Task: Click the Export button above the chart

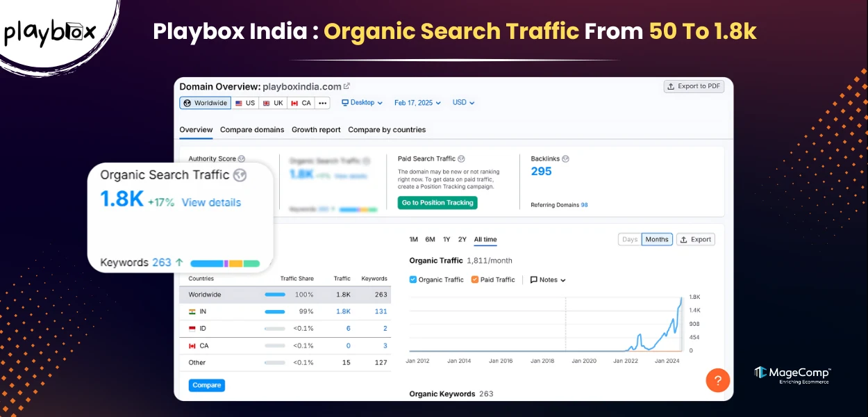Action: point(695,239)
